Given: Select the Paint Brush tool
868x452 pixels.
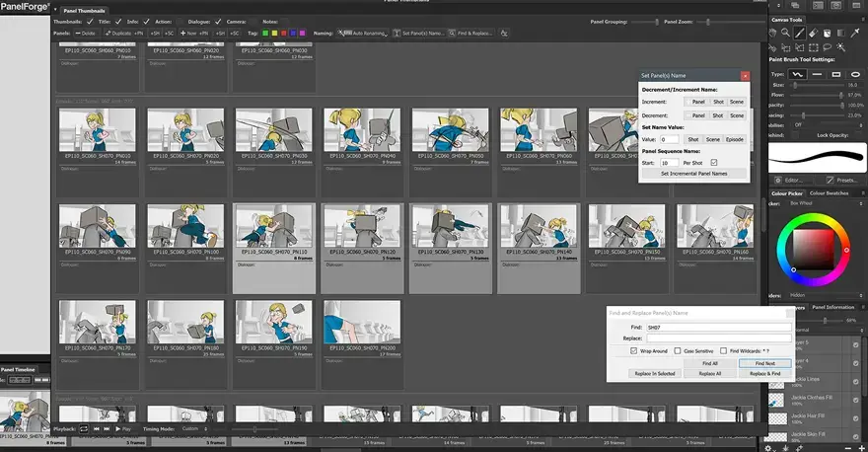Looking at the screenshot, I should [799, 34].
